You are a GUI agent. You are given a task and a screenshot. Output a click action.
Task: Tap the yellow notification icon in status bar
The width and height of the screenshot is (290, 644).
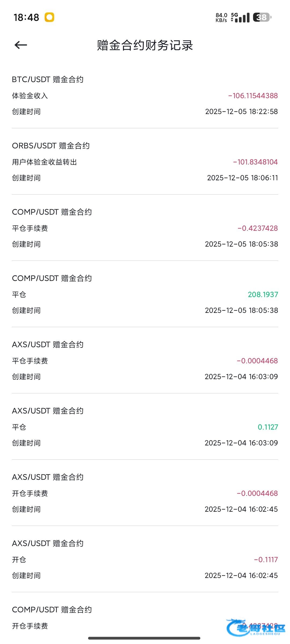tap(49, 17)
